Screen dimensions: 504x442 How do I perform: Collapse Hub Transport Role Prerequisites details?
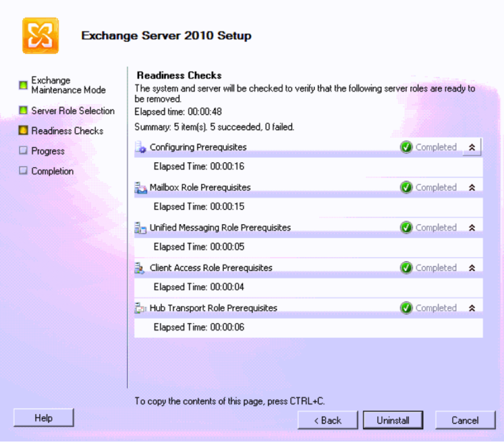[471, 308]
